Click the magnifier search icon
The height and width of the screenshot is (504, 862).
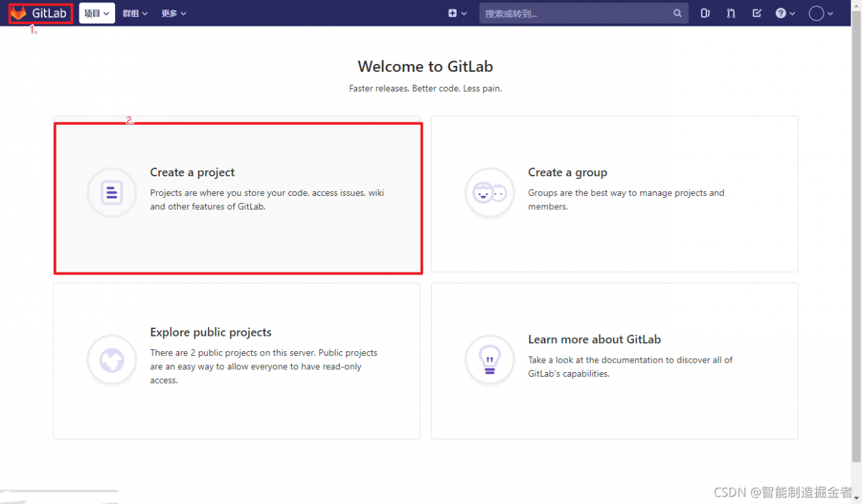click(677, 13)
